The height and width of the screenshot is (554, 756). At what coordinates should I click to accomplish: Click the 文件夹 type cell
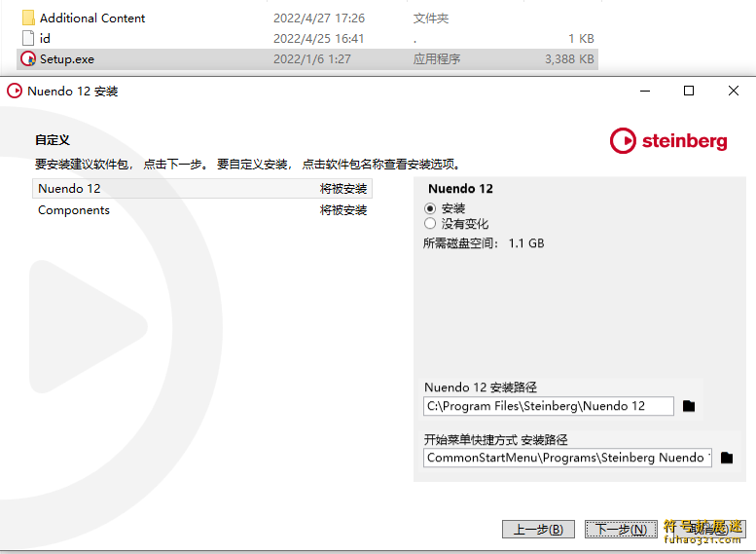[x=431, y=18]
